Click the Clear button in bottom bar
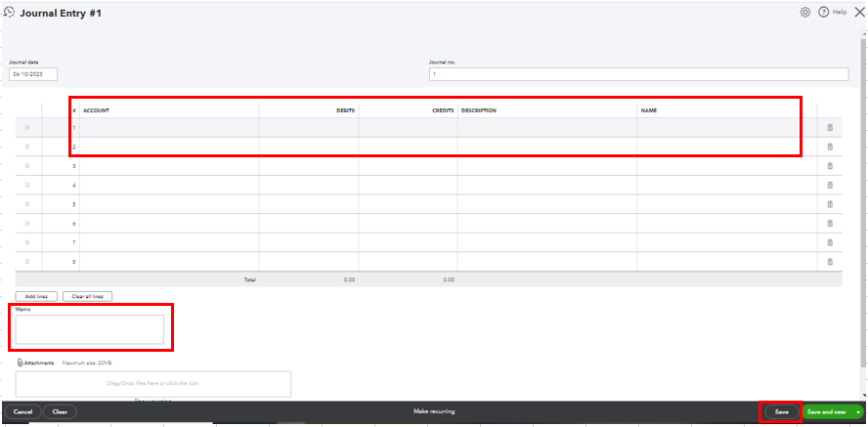This screenshot has width=868, height=427. [60, 412]
